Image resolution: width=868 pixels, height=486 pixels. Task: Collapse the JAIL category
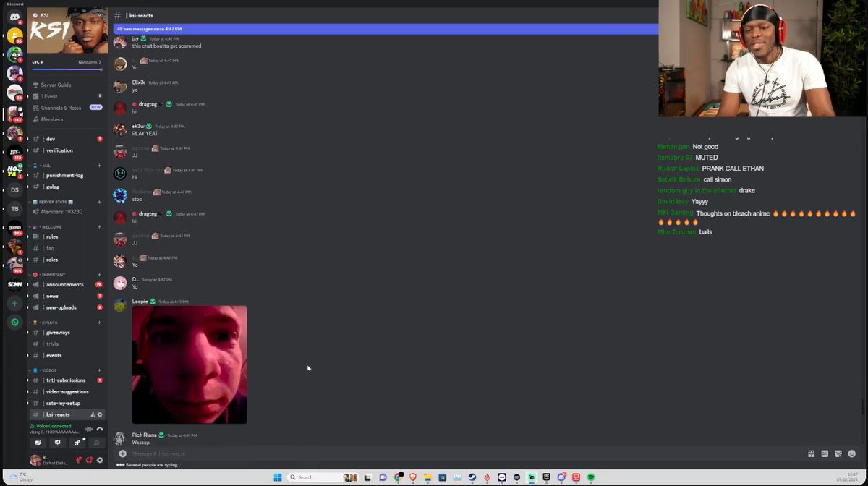tap(45, 164)
